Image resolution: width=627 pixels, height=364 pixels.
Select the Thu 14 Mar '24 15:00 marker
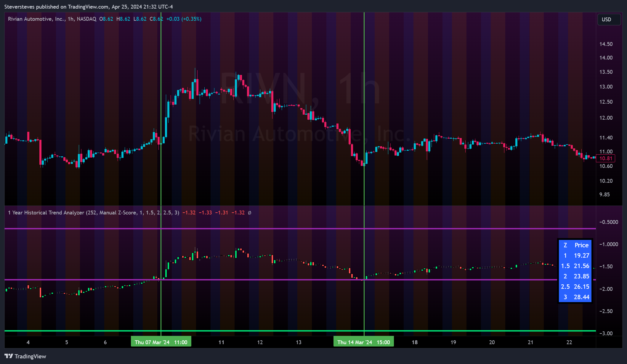click(364, 342)
